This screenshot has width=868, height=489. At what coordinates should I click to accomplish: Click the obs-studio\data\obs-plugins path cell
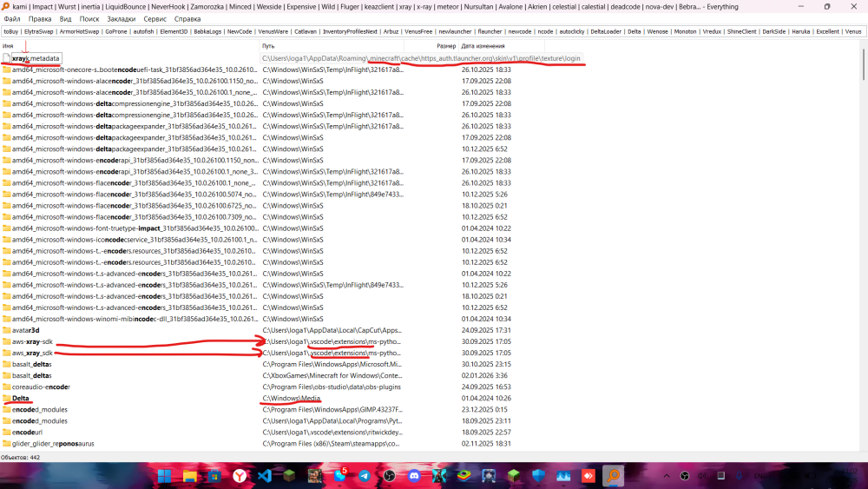pos(332,387)
